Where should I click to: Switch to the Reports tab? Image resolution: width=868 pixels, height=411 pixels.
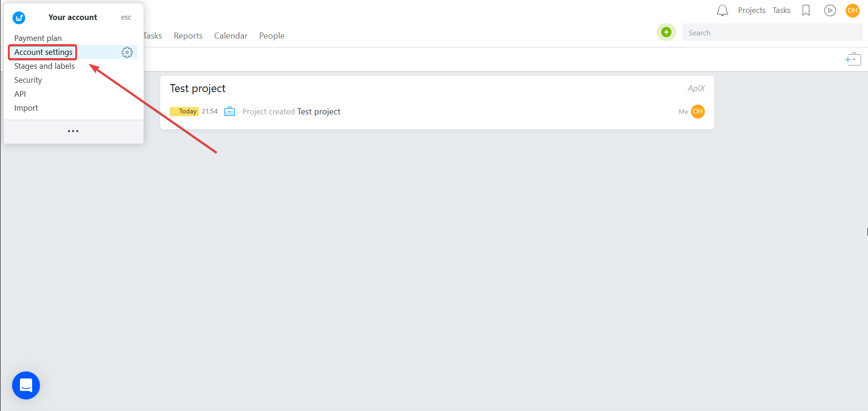click(x=188, y=36)
